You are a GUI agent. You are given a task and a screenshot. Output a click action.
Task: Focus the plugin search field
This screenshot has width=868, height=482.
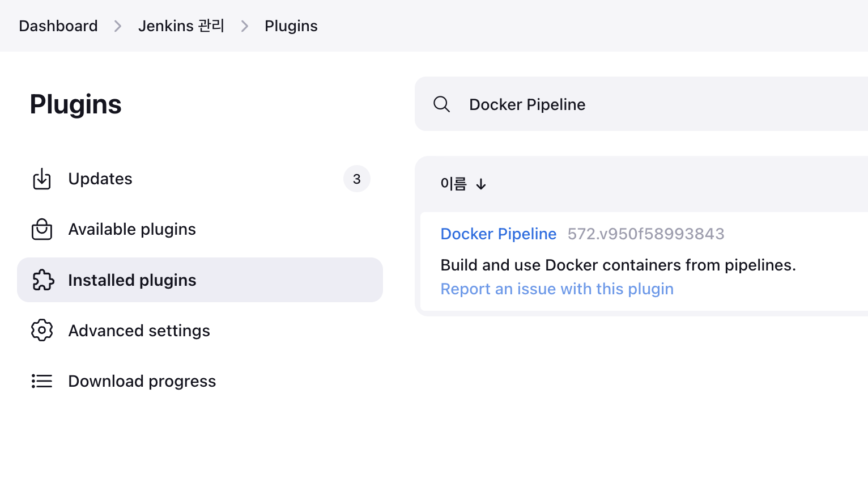coord(641,104)
